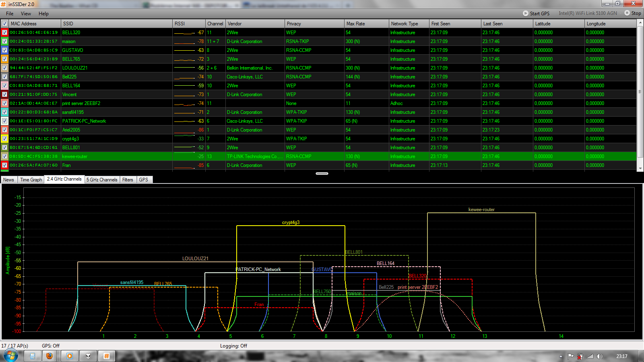Click the Logging: Off status text

(233, 346)
